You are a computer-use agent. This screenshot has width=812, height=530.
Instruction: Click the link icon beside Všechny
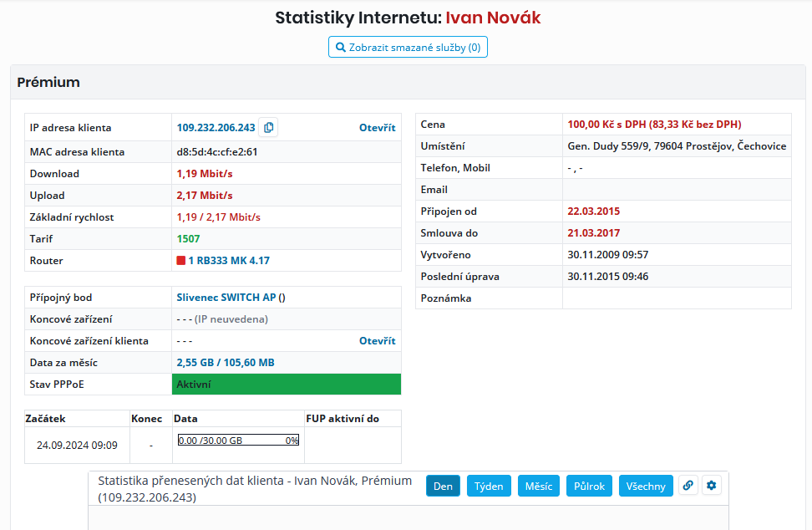coord(688,486)
